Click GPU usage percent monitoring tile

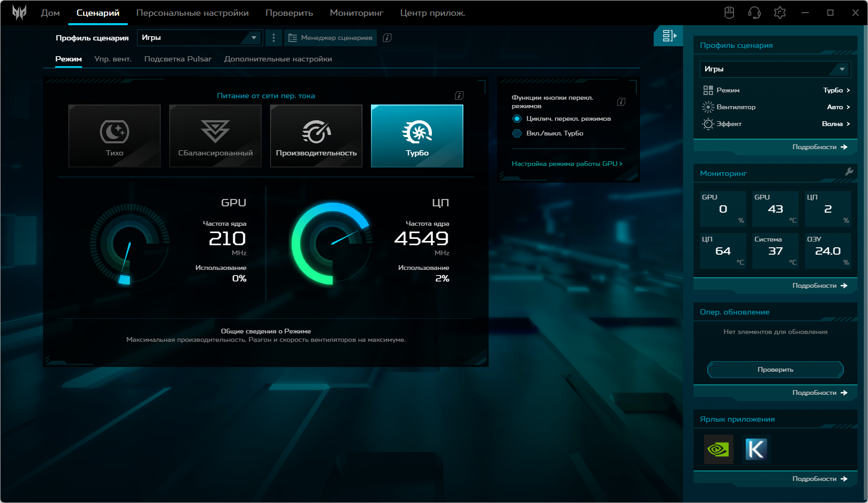[x=723, y=209]
